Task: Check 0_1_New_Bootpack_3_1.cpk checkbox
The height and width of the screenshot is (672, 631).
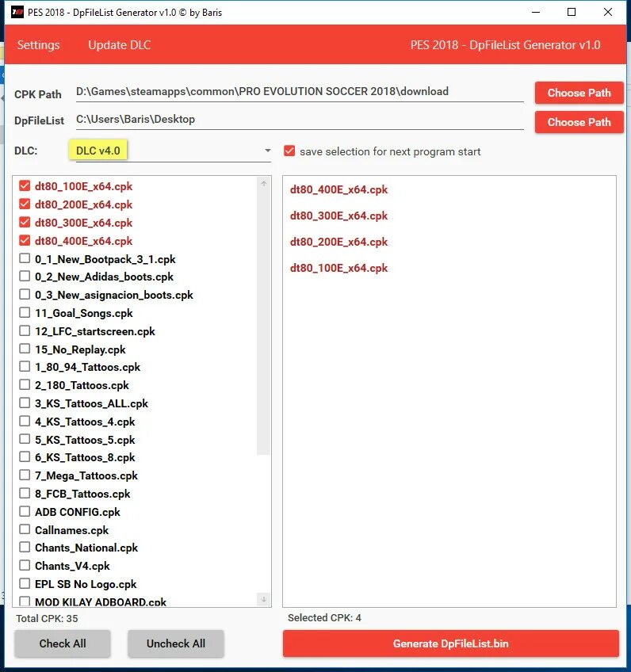Action: 25,258
